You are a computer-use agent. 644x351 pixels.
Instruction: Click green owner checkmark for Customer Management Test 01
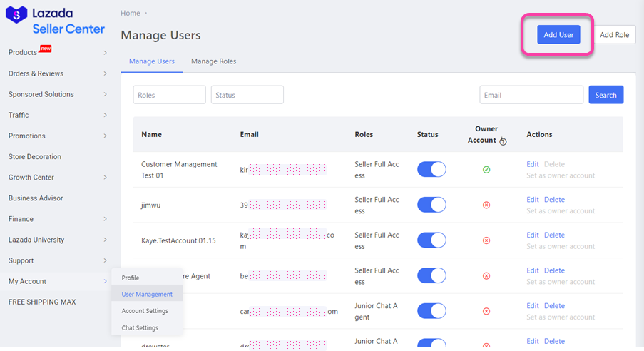tap(486, 170)
